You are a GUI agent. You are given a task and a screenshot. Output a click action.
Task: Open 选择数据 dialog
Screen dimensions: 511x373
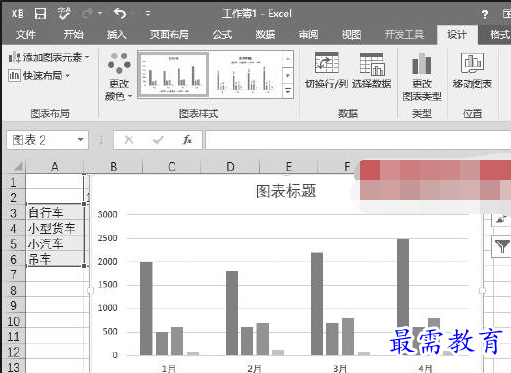pos(372,70)
